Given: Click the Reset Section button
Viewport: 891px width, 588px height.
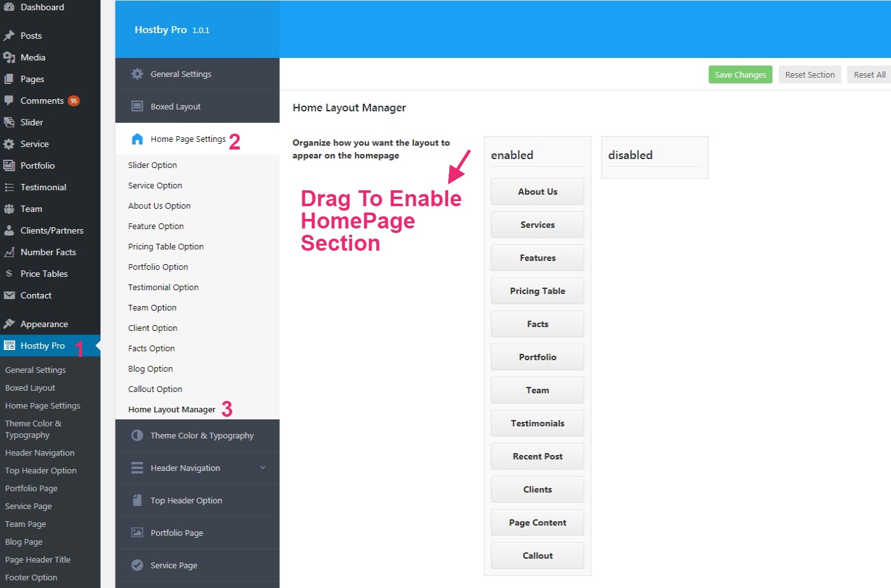Looking at the screenshot, I should click(x=810, y=74).
